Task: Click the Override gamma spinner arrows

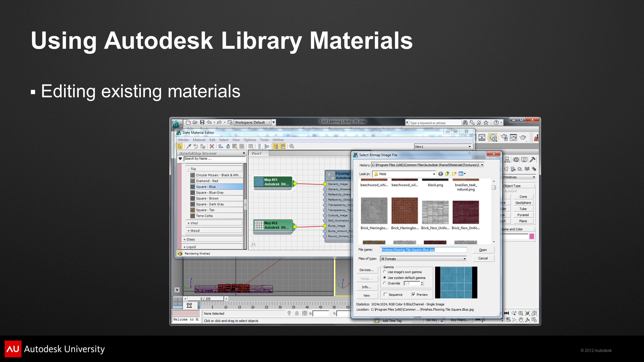Action: tap(422, 283)
